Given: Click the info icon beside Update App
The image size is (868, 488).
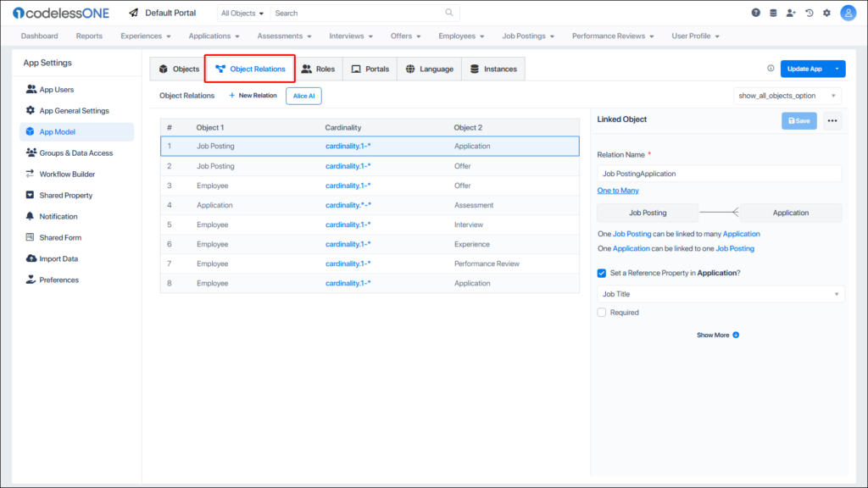Looking at the screenshot, I should 771,69.
